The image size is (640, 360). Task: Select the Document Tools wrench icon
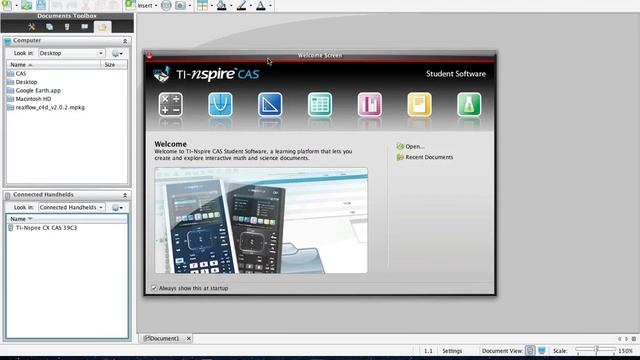pyautogui.click(x=31, y=27)
